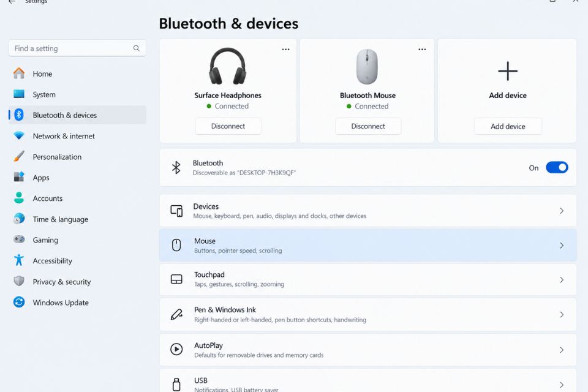
Task: Select Network & internet in sidebar
Action: click(77, 136)
